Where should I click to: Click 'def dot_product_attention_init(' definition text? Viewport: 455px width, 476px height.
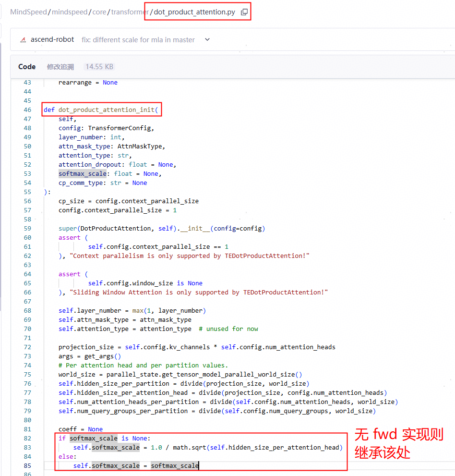click(x=101, y=110)
